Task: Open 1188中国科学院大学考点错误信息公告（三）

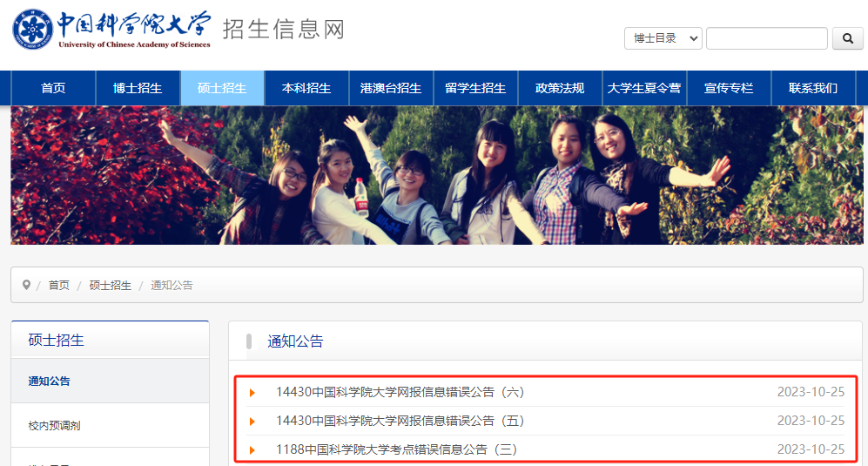Action: [397, 449]
